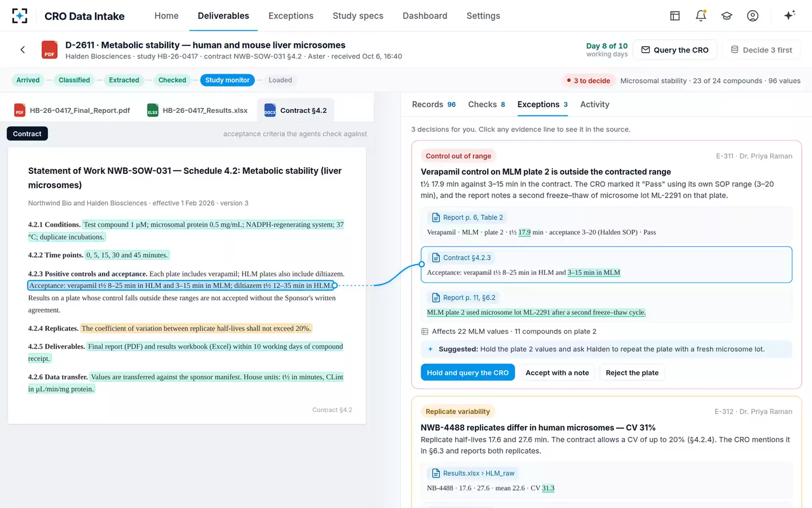This screenshot has width=812, height=508.
Task: Click the Replicate variability tag
Action: 458,411
